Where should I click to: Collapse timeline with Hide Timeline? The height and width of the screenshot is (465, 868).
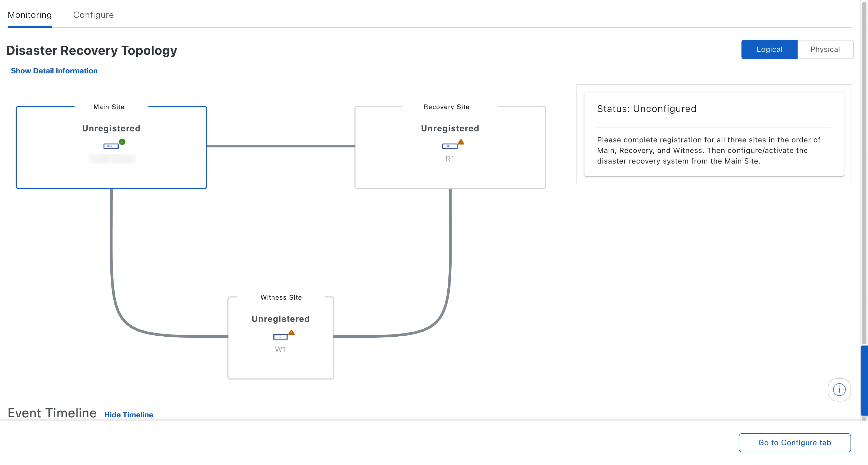tap(128, 415)
